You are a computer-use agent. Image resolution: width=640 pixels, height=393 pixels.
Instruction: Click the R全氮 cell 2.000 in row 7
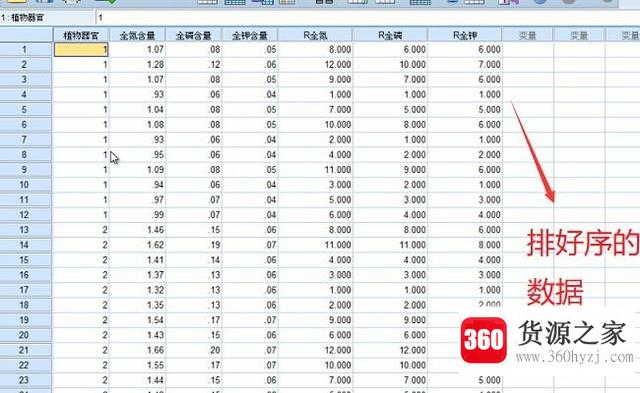coord(316,140)
